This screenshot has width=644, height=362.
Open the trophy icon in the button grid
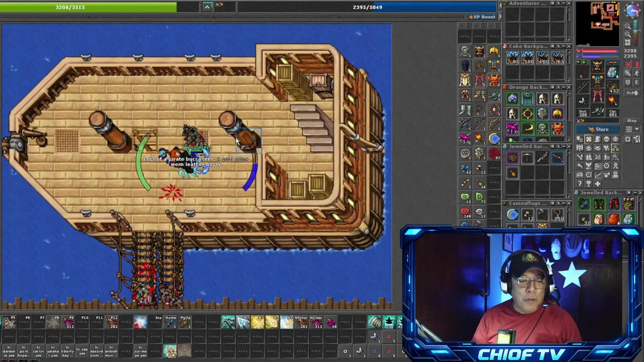pyautogui.click(x=589, y=183)
